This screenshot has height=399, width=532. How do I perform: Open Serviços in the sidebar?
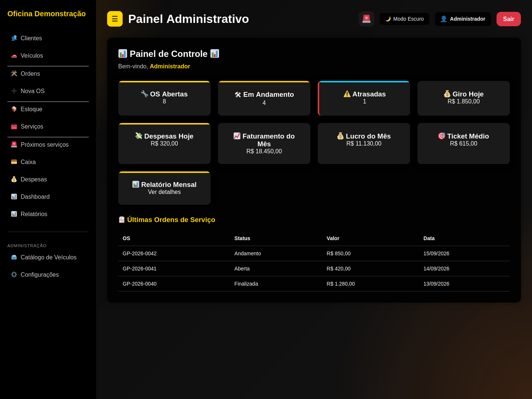[x=48, y=127]
